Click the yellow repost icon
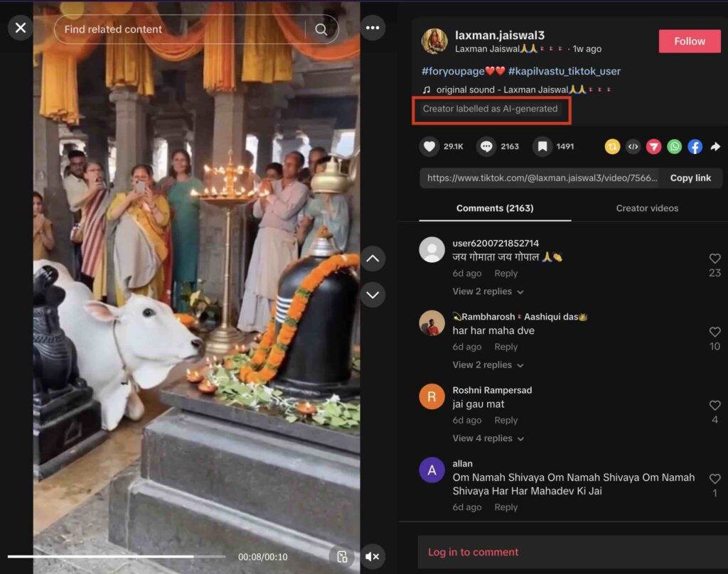 [612, 147]
